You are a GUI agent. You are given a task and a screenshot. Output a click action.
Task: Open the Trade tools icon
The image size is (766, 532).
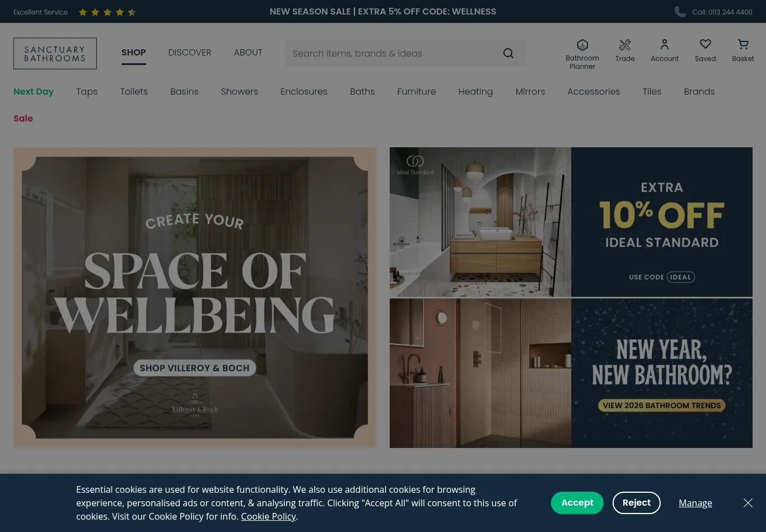(x=625, y=45)
